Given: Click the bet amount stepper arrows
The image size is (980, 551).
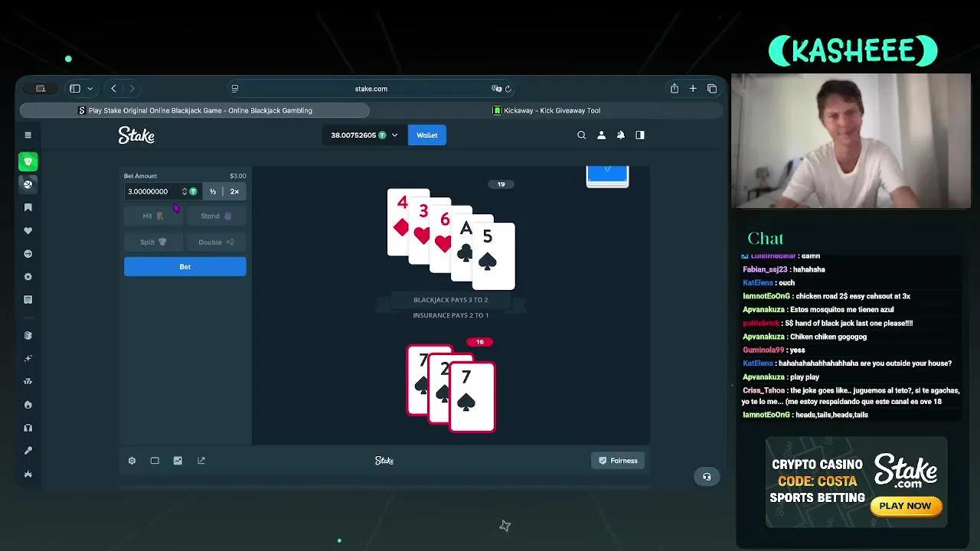Looking at the screenshot, I should click(185, 191).
